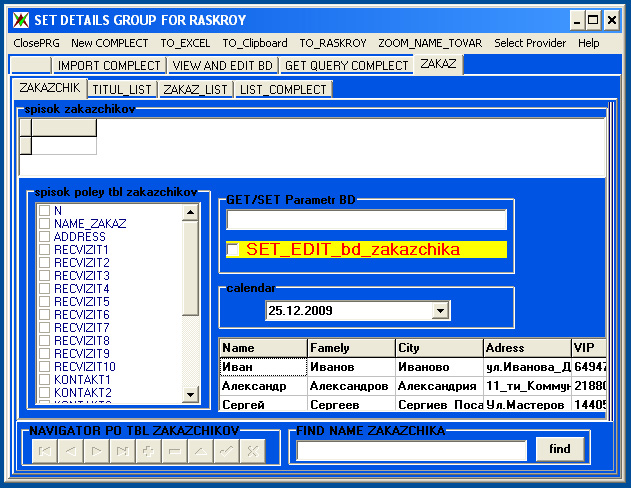Cancel edit with X navigator button
Viewport: 631px width, 488px height.
(x=252, y=451)
